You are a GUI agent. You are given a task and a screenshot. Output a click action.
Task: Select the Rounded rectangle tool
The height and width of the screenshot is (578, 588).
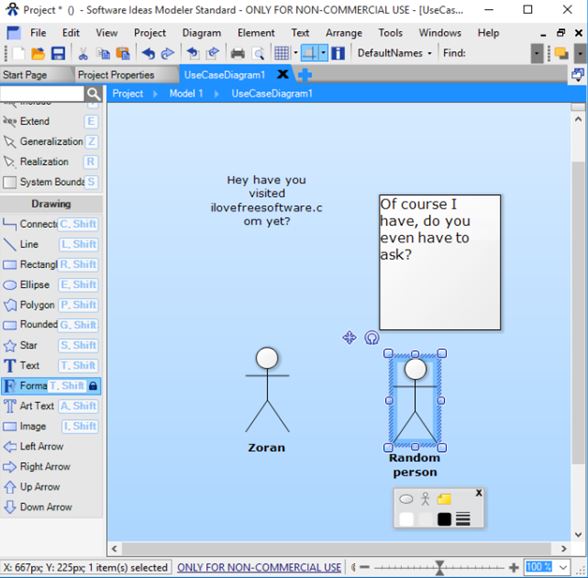(x=50, y=325)
